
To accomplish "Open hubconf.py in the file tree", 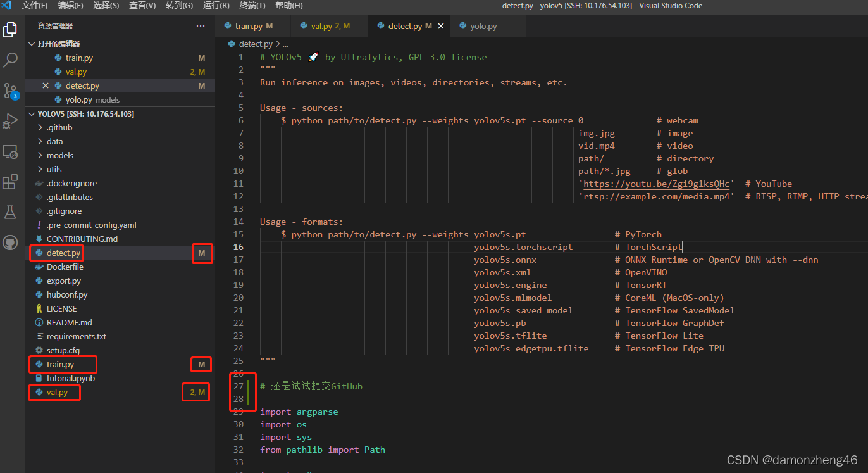I will (x=120, y=294).
